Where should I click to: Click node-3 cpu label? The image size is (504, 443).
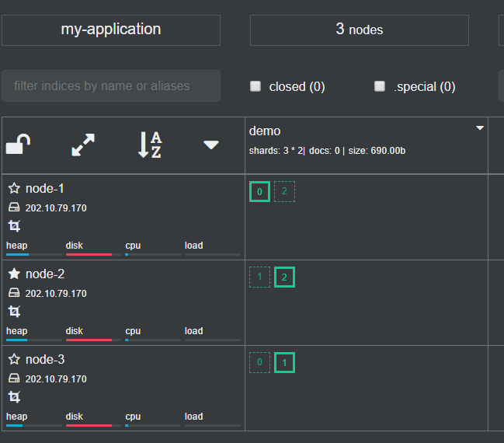(x=133, y=417)
